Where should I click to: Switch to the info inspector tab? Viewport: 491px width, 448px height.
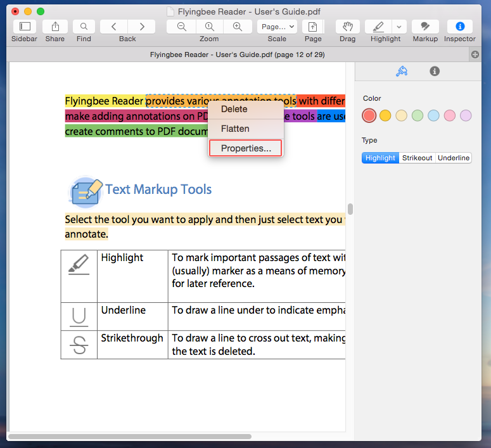(x=435, y=71)
